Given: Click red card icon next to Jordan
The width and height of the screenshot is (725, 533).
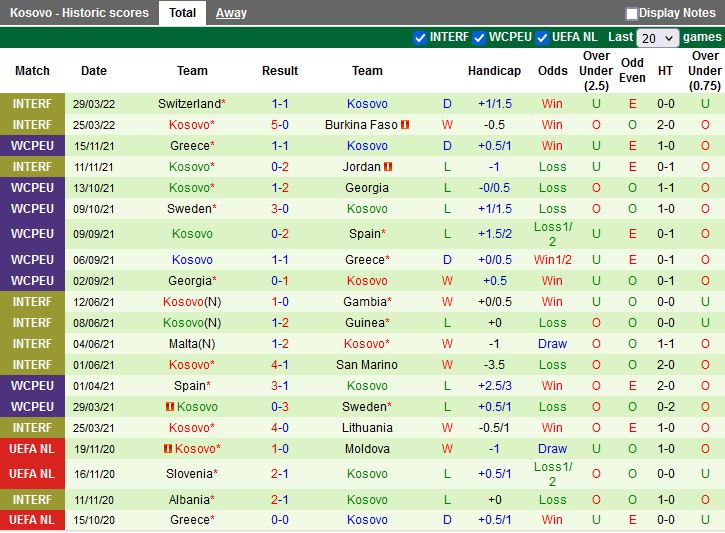Looking at the screenshot, I should (388, 166).
